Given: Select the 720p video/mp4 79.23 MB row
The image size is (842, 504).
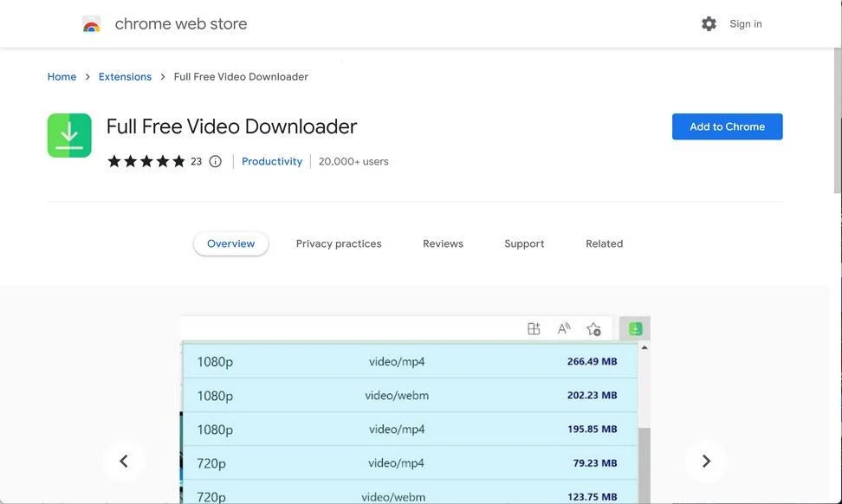Looking at the screenshot, I should 411,462.
